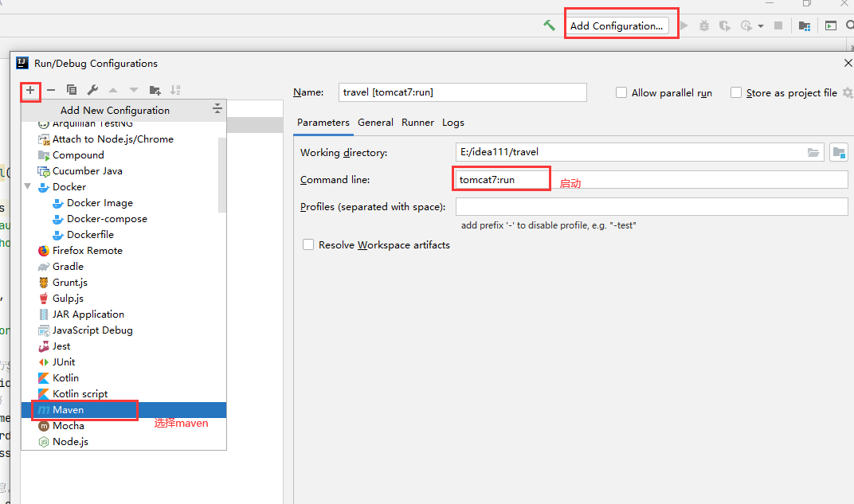Select Grunt.js configuration type
The width and height of the screenshot is (854, 504).
[123, 283]
